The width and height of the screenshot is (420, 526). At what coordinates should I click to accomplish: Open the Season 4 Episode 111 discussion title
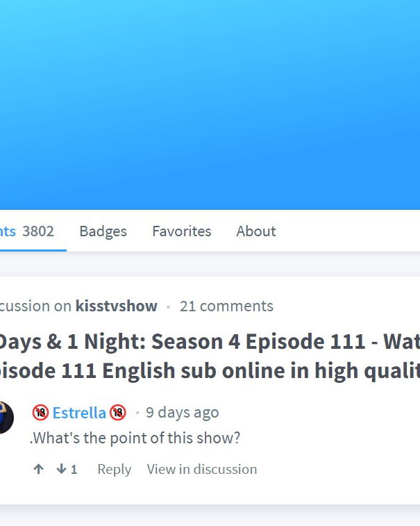(210, 356)
